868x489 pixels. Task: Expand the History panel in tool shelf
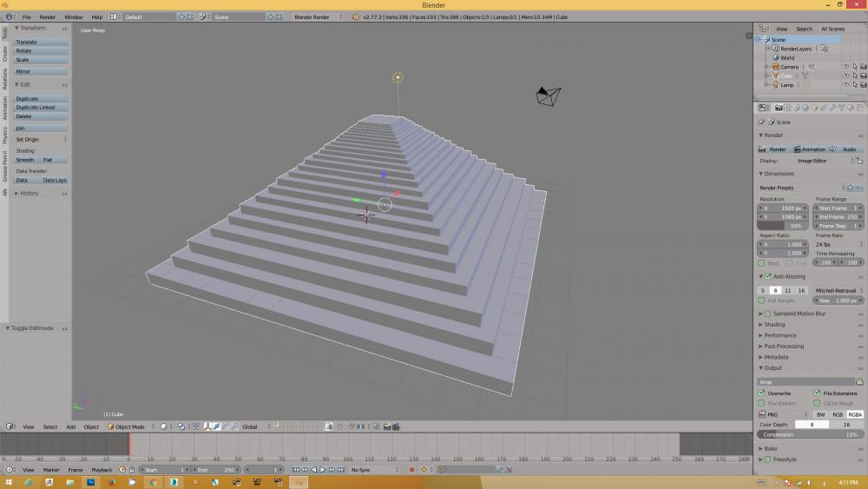(27, 194)
